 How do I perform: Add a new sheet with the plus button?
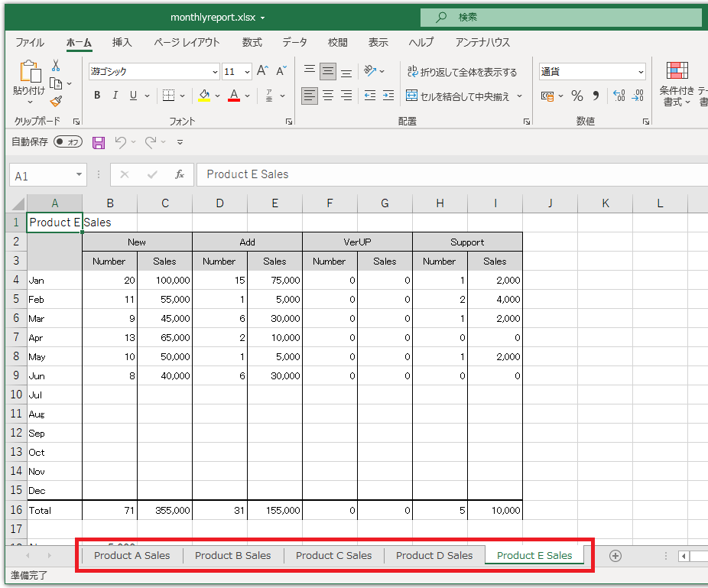point(615,555)
